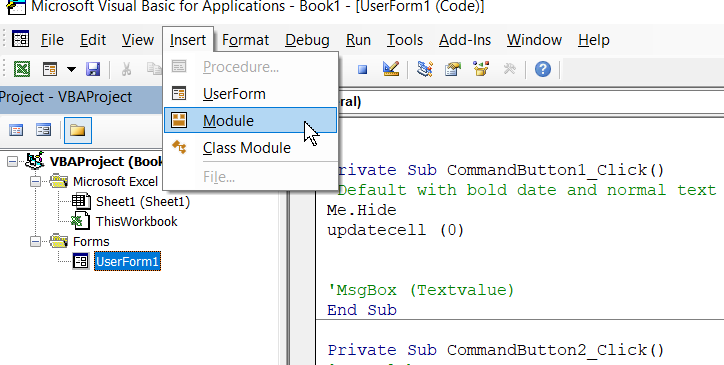Viewport: 724px width, 365px height.
Task: Click the UserForm icon in Insert menu
Action: pos(179,93)
